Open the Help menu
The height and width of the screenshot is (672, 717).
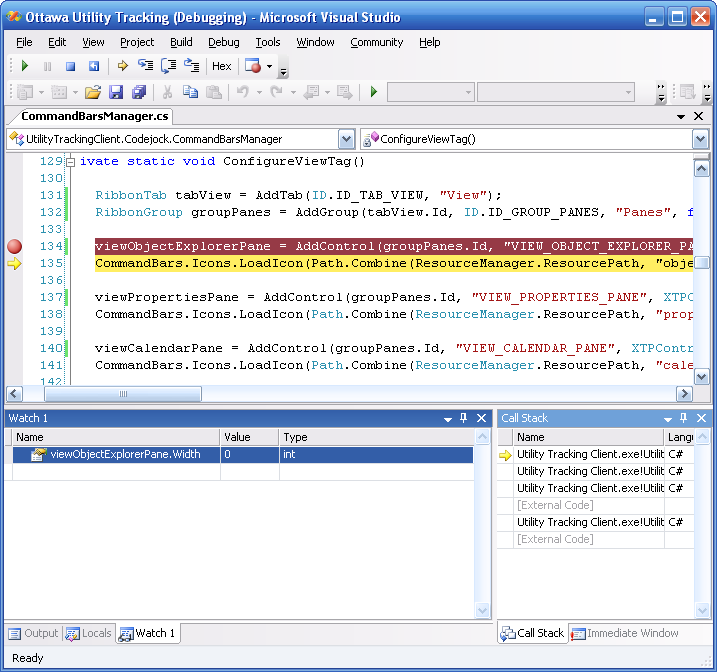pyautogui.click(x=429, y=42)
